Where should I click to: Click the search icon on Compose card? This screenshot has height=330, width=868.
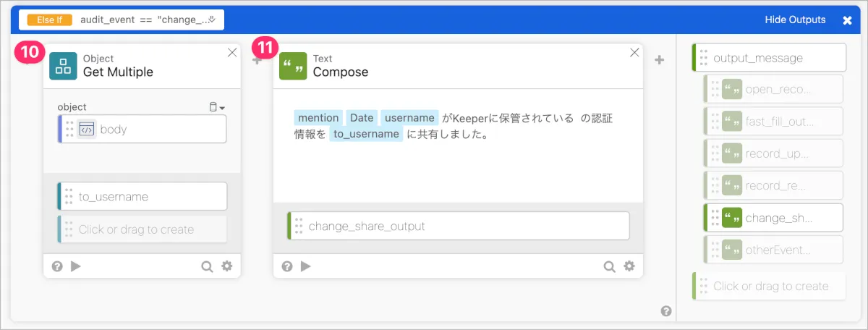609,266
